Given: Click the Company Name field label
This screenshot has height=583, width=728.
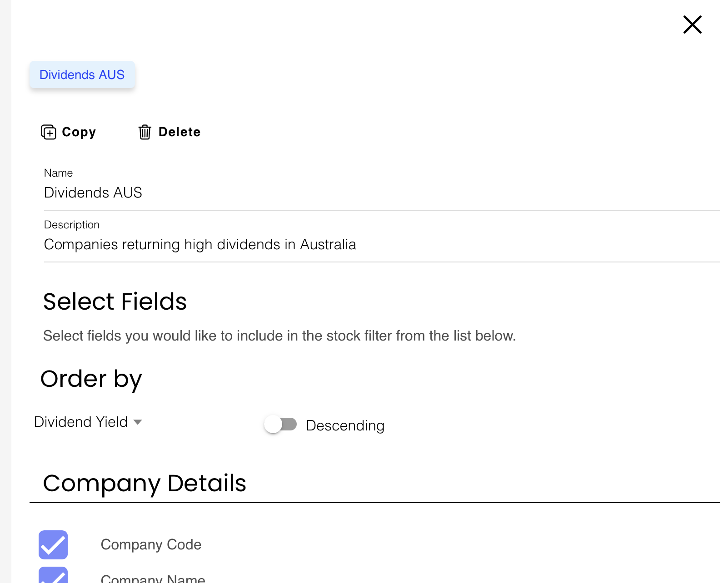Looking at the screenshot, I should (153, 578).
